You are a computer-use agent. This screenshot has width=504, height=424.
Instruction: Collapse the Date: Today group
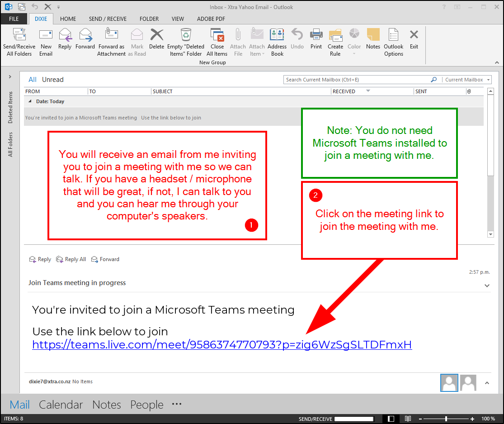click(x=30, y=101)
